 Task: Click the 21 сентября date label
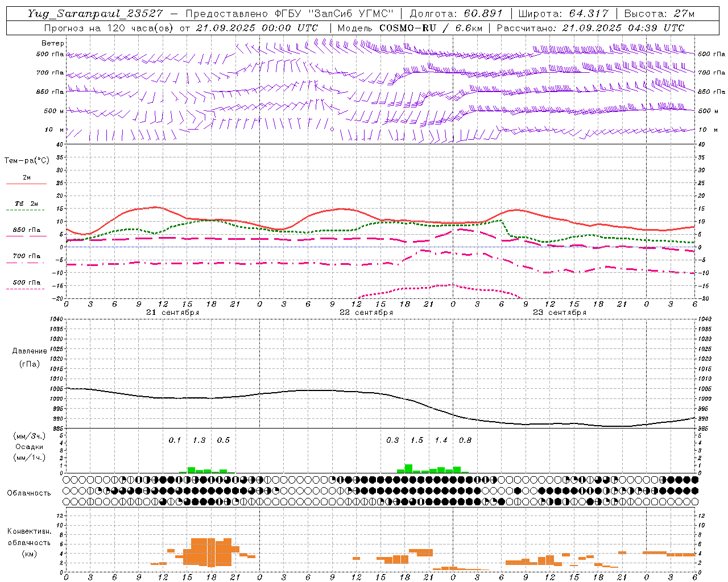173,313
